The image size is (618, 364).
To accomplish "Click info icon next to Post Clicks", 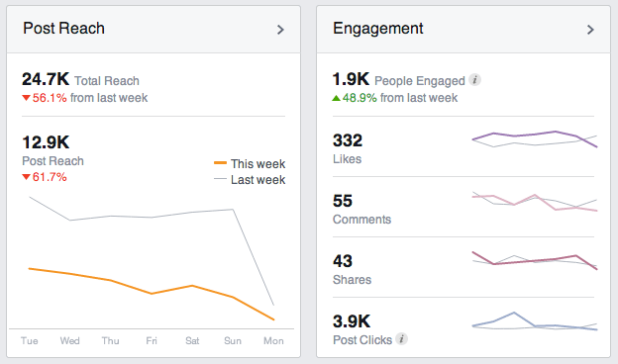I will pyautogui.click(x=402, y=339).
